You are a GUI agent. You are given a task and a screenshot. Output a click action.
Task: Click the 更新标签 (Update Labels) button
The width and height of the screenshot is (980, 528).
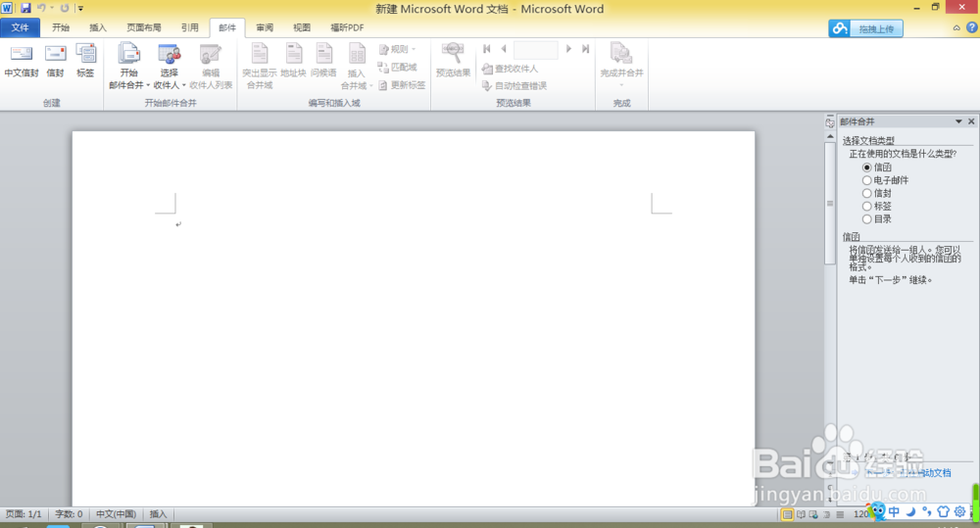[402, 85]
